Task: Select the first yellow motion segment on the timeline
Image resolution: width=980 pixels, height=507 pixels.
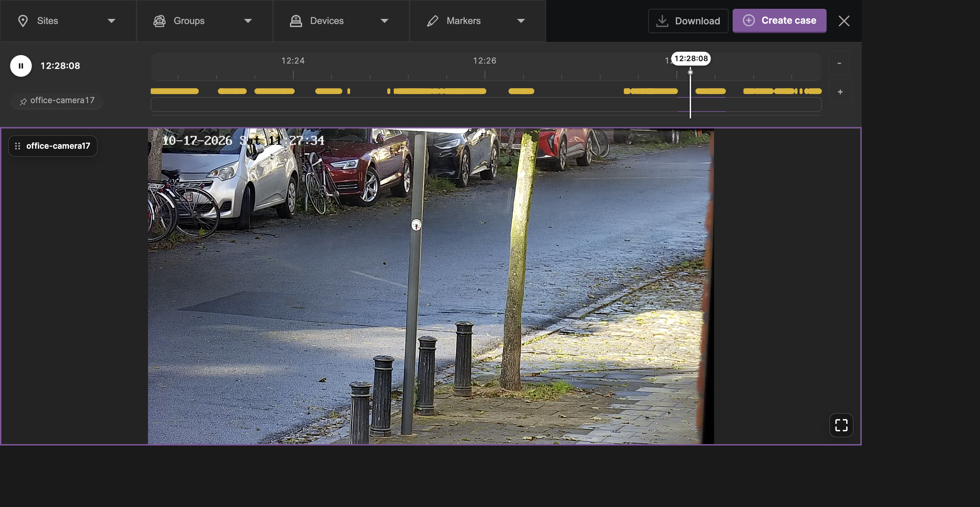Action: coord(175,91)
